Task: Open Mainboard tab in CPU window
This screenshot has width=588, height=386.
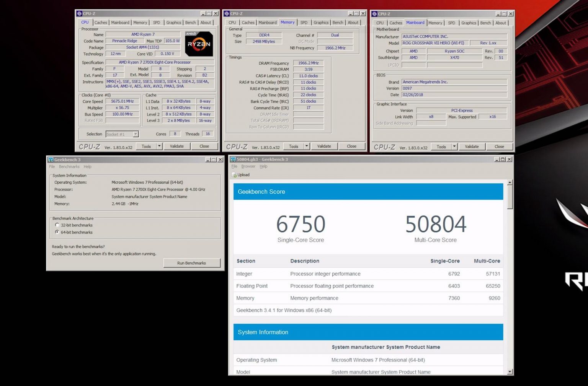Action: (120, 23)
